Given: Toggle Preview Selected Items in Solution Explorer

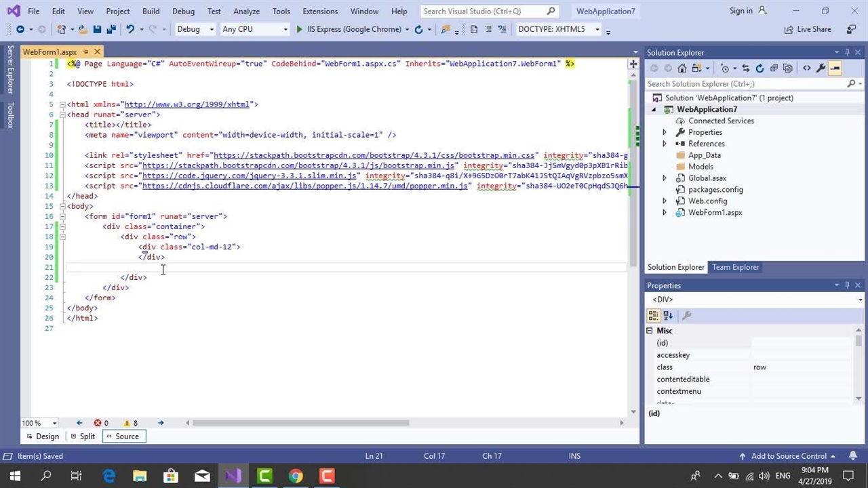Looking at the screenshot, I should 835,68.
